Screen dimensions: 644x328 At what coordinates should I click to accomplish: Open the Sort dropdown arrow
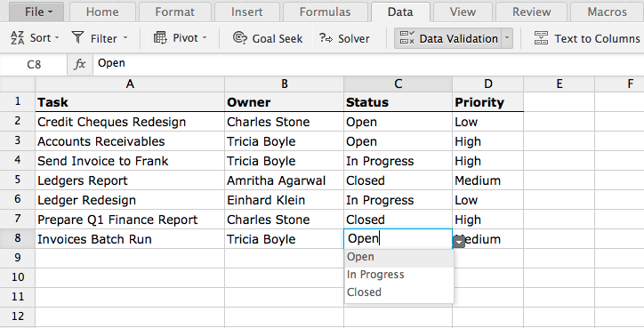point(57,37)
